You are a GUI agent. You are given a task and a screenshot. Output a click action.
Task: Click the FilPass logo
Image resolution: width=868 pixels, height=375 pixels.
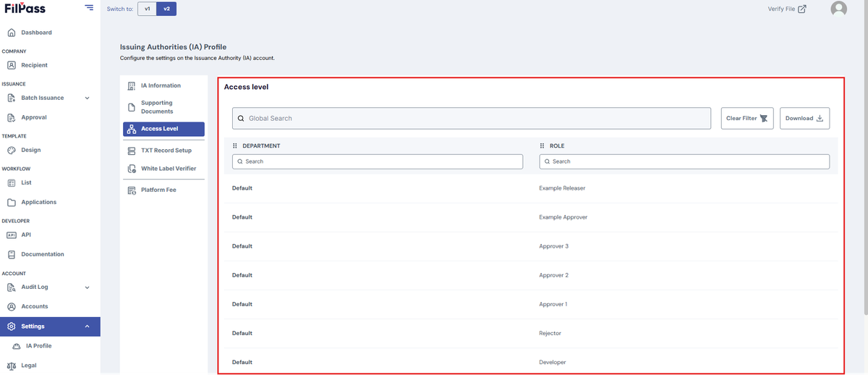point(26,8)
